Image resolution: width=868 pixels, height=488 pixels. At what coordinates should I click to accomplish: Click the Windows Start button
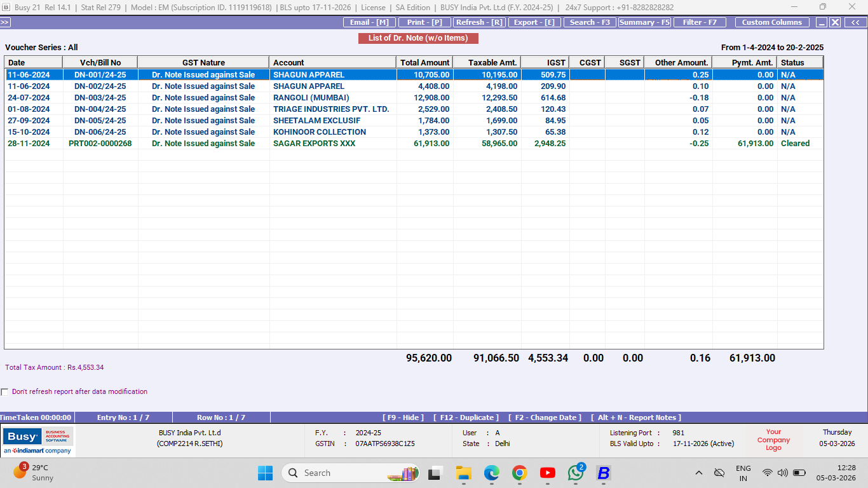265,473
